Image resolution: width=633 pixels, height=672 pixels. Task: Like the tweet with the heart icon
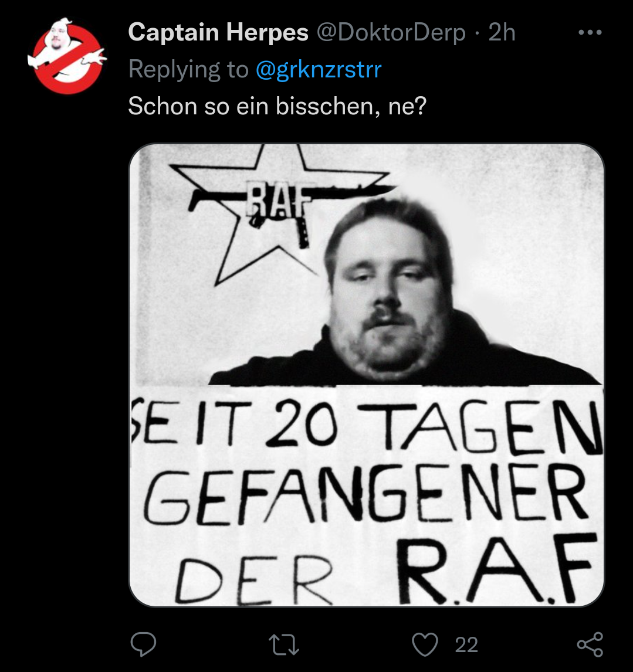pos(425,644)
